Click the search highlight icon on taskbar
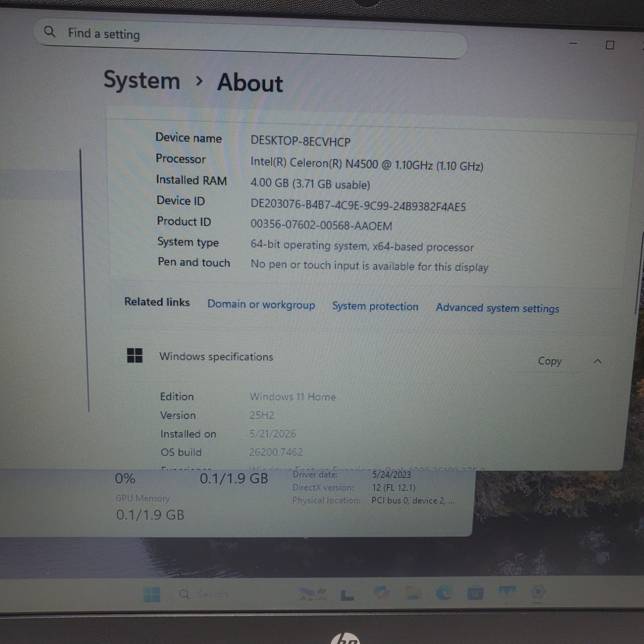 [313, 593]
